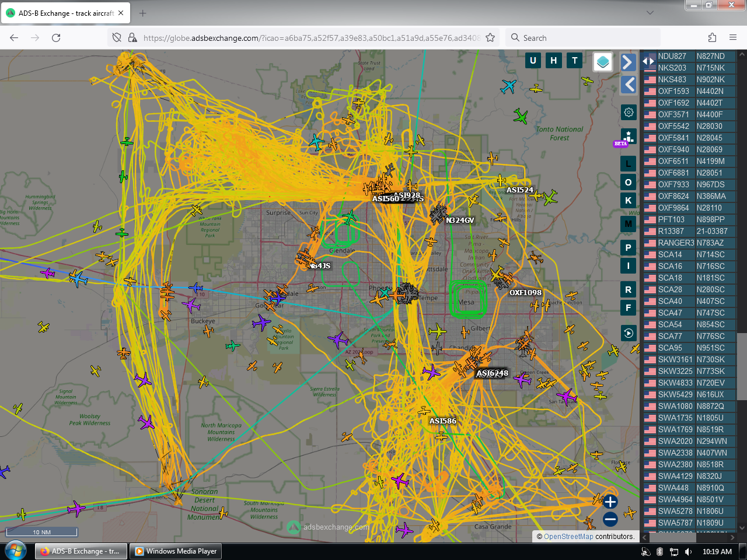Zoom out with the minus button
This screenshot has width=747, height=560.
[x=610, y=519]
